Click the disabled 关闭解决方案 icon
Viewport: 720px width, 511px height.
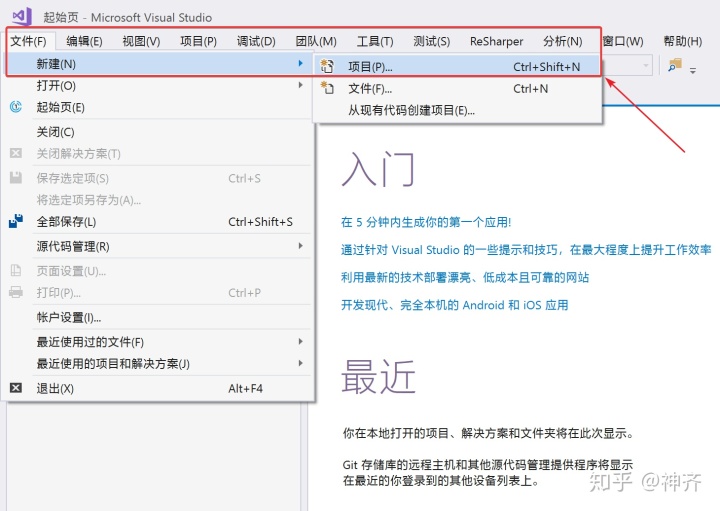(x=16, y=153)
